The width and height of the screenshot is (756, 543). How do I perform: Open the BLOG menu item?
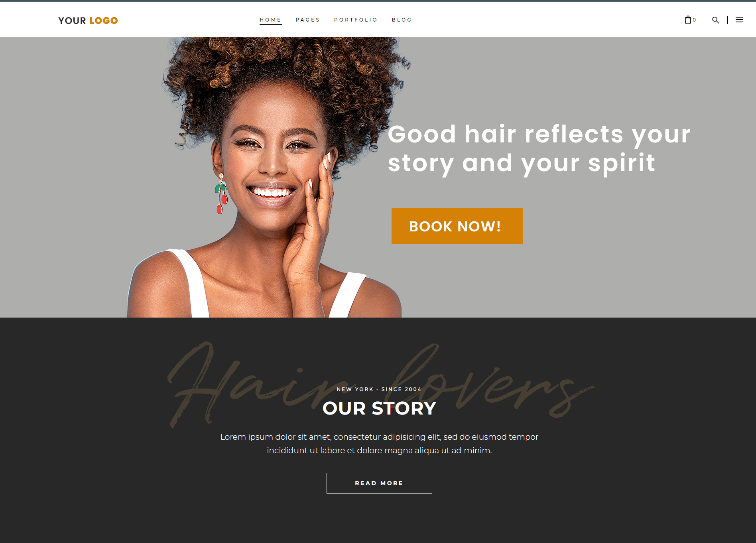pos(402,20)
